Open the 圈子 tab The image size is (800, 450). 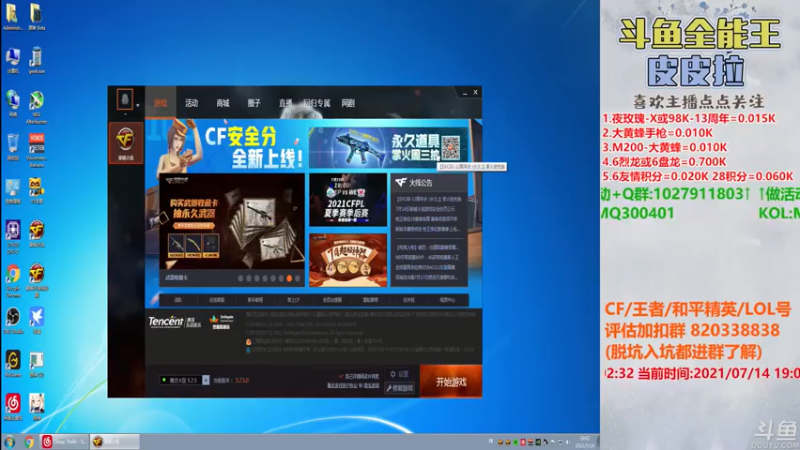coord(254,103)
